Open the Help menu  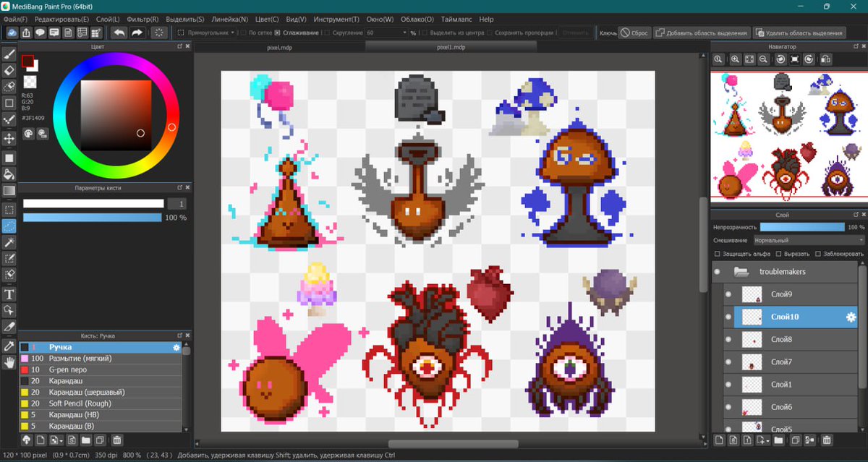point(486,19)
